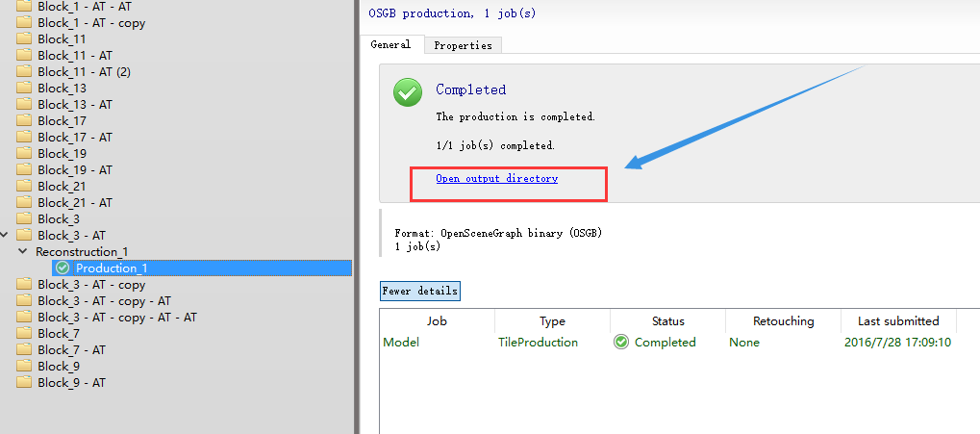Click the folder icon next to Block_21

(x=24, y=186)
